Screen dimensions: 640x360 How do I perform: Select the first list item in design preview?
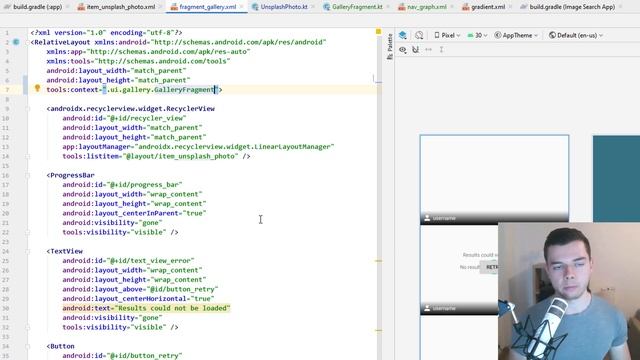(494, 180)
